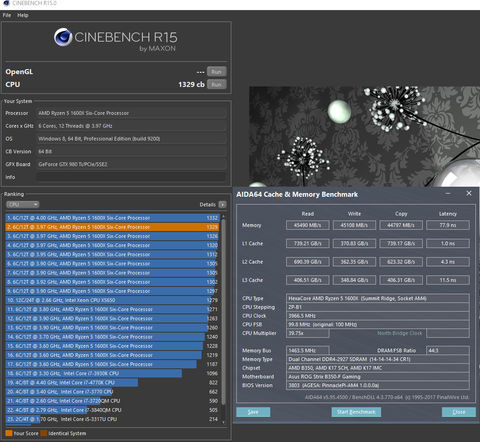Open the CPU ranking dropdown
Screen dimensions: 480x442
(x=23, y=204)
